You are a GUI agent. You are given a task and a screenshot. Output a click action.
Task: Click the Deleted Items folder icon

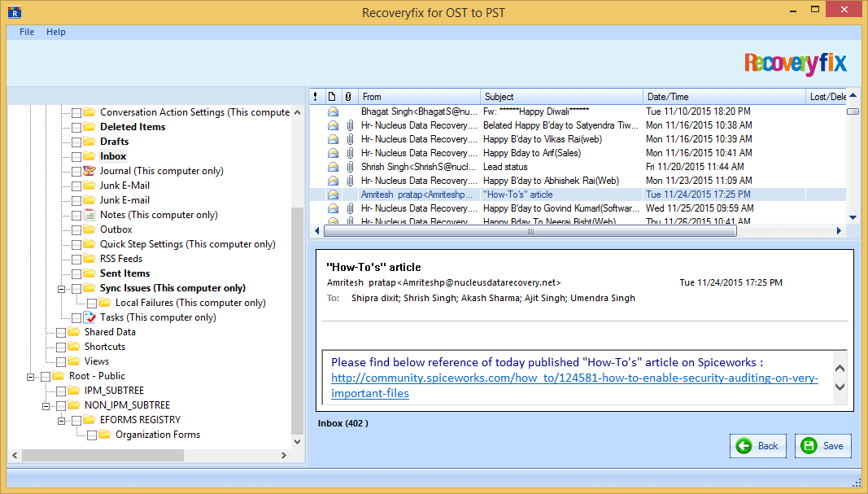(89, 127)
